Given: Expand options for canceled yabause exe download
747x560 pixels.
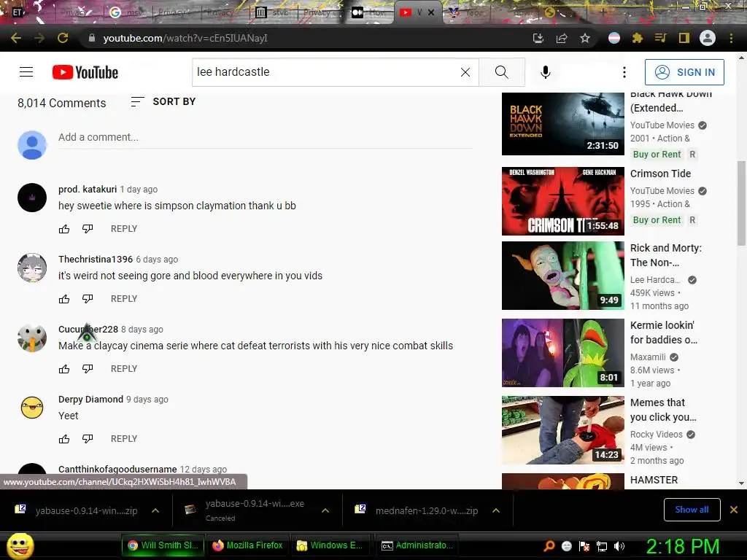Looking at the screenshot, I should pos(325,510).
